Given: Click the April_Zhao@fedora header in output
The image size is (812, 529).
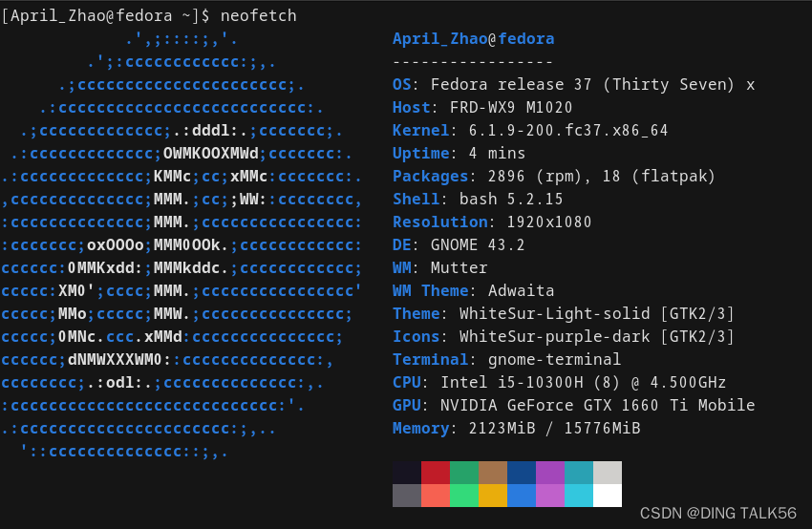Looking at the screenshot, I should (473, 39).
